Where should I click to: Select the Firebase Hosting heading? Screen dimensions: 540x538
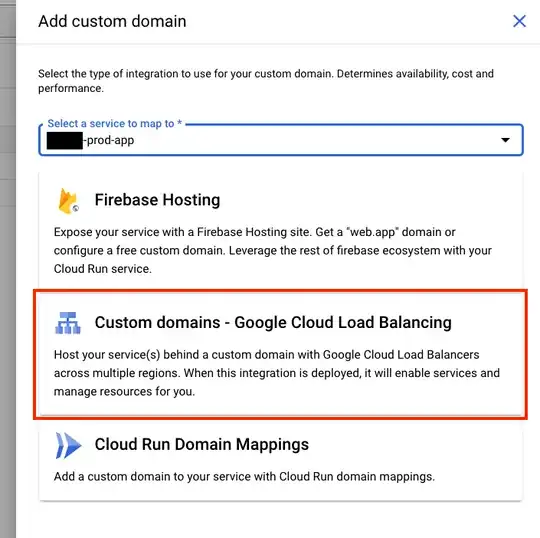click(157, 200)
